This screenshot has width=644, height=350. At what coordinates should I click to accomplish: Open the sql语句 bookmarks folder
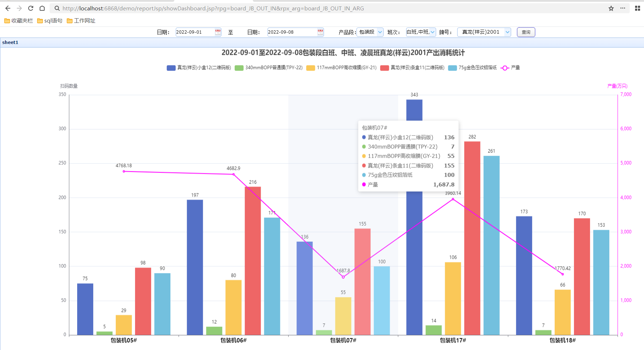point(50,21)
